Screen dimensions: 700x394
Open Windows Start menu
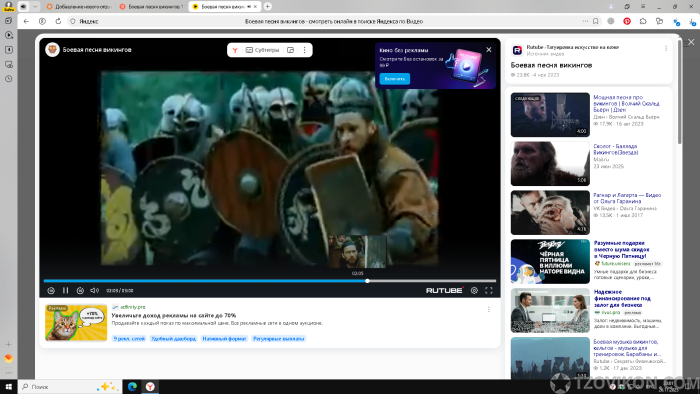coord(8,387)
